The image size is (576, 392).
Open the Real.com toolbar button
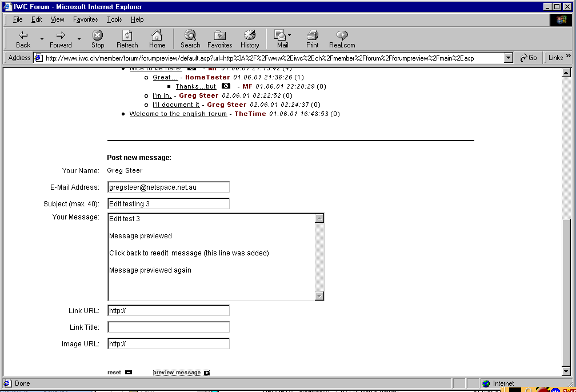[x=342, y=39]
